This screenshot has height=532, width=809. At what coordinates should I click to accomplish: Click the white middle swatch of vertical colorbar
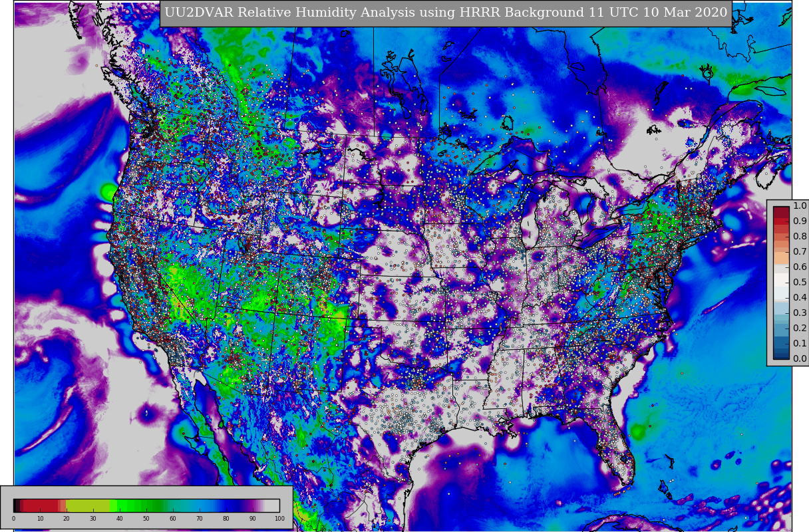[781, 280]
